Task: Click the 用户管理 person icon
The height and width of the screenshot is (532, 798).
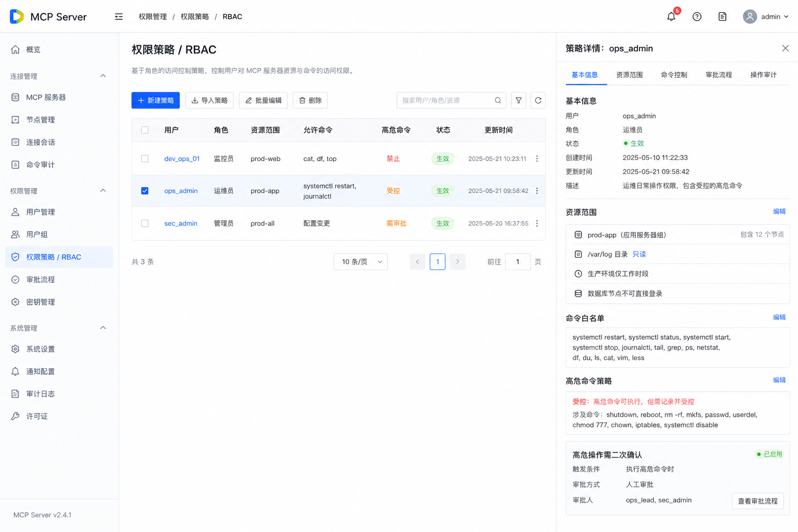Action: [16, 212]
